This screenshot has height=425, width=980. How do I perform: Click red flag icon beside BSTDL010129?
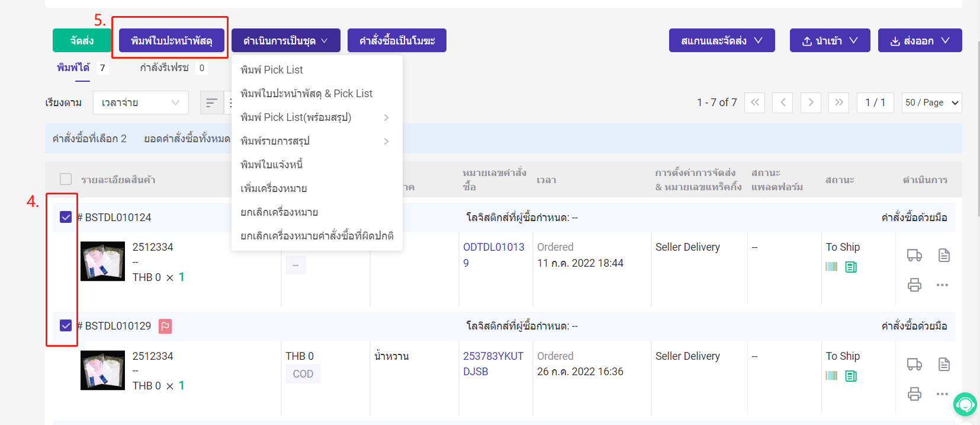(x=165, y=326)
